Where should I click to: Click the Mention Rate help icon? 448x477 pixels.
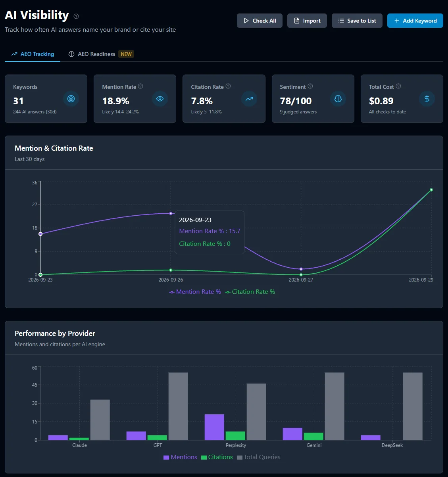[x=140, y=86]
